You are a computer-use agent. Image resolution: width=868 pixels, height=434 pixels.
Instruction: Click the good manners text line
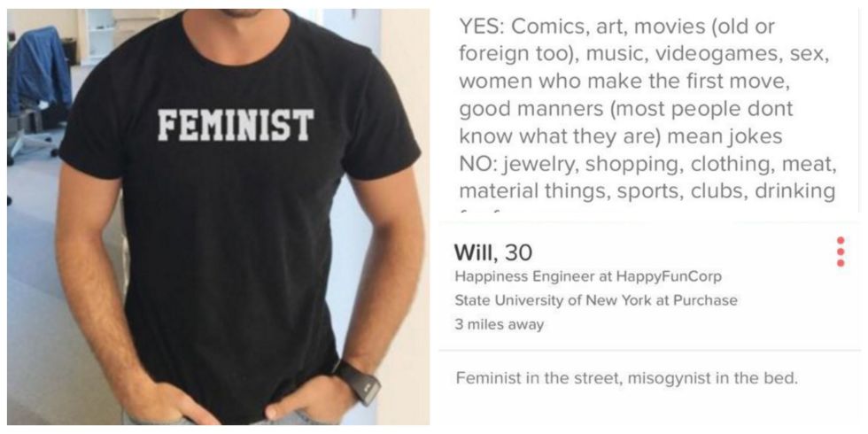[626, 108]
